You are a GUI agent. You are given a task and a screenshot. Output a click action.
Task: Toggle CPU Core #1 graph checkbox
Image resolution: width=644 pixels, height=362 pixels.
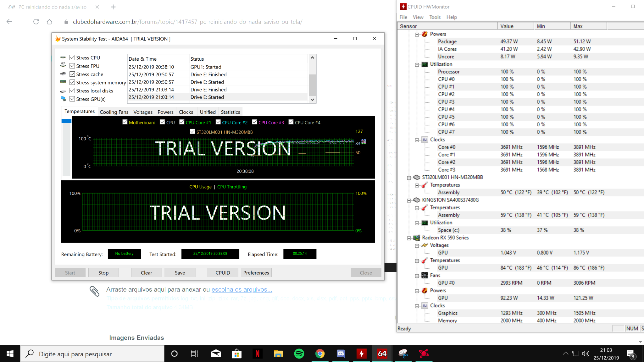point(182,122)
